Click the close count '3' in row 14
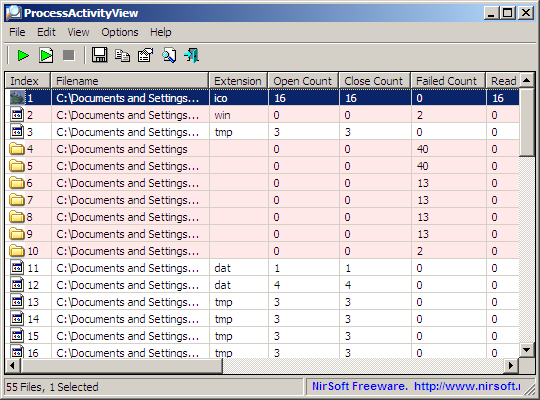The width and height of the screenshot is (540, 400). (x=348, y=319)
